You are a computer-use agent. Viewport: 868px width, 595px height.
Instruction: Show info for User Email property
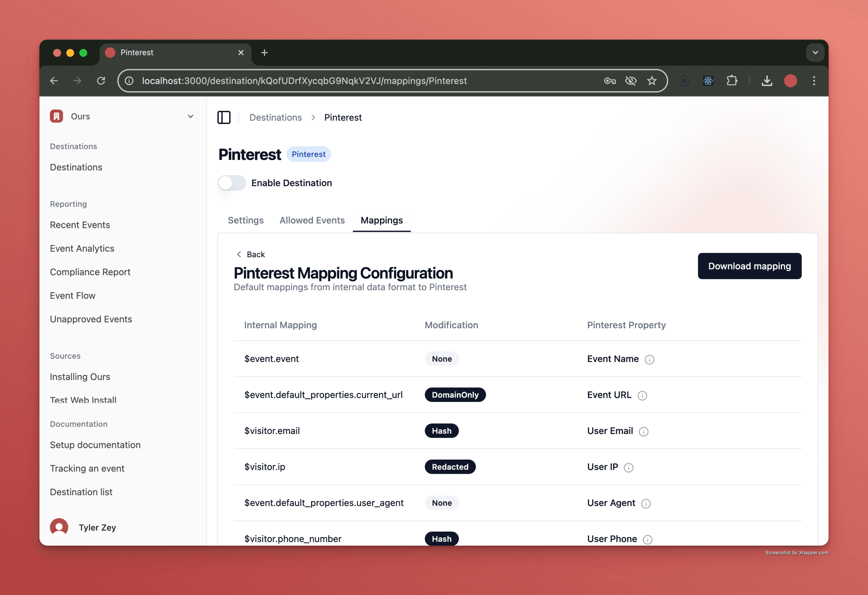pyautogui.click(x=644, y=432)
